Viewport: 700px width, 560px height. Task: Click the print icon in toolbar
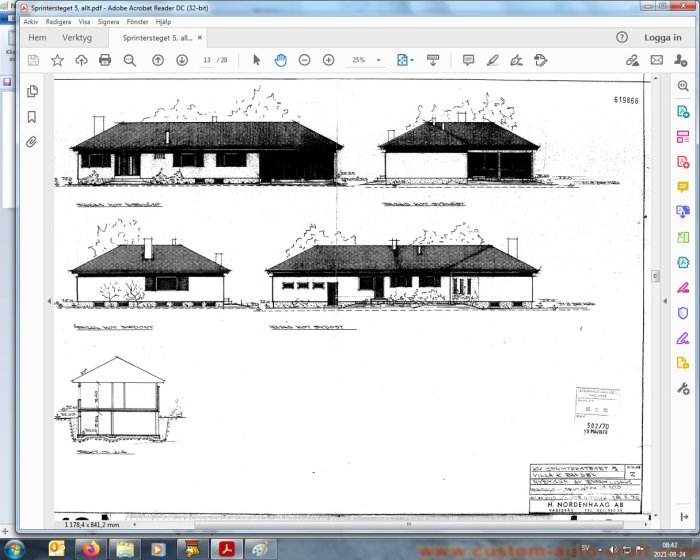[105, 60]
